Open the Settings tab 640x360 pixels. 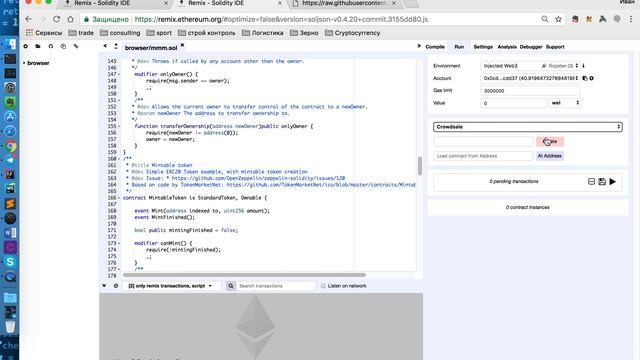[483, 47]
